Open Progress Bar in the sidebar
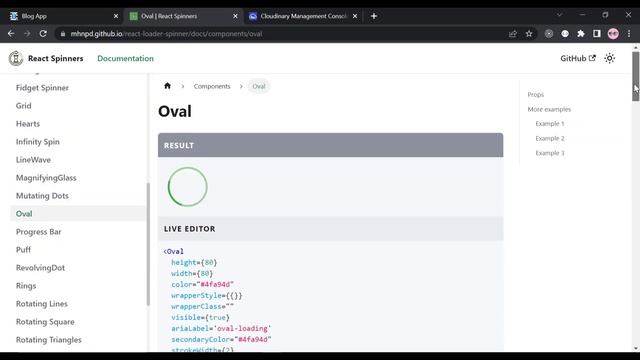 click(38, 231)
